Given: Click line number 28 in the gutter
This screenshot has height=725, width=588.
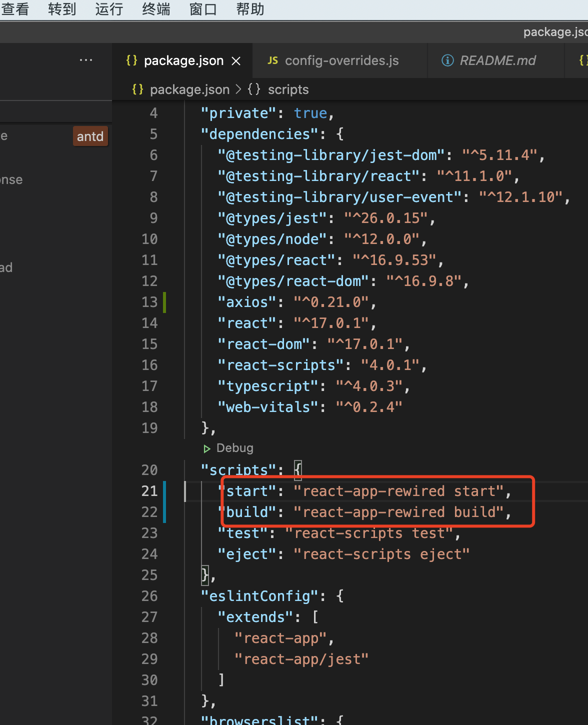Looking at the screenshot, I should (149, 638).
